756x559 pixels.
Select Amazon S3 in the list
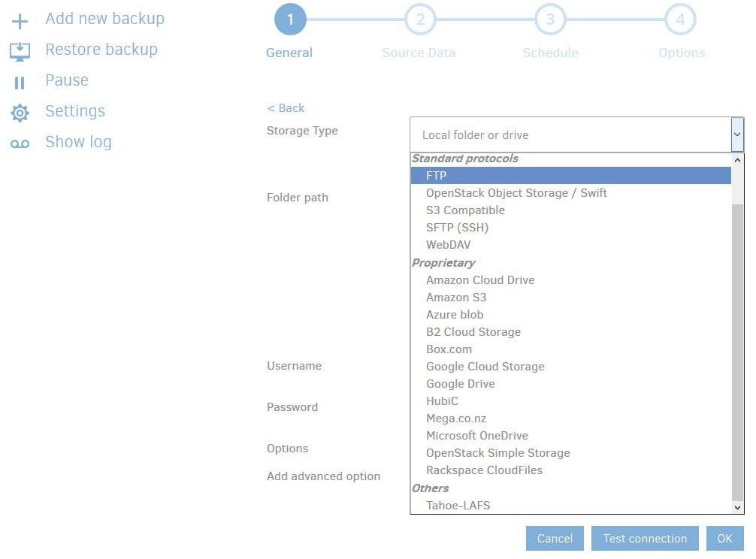pyautogui.click(x=456, y=298)
